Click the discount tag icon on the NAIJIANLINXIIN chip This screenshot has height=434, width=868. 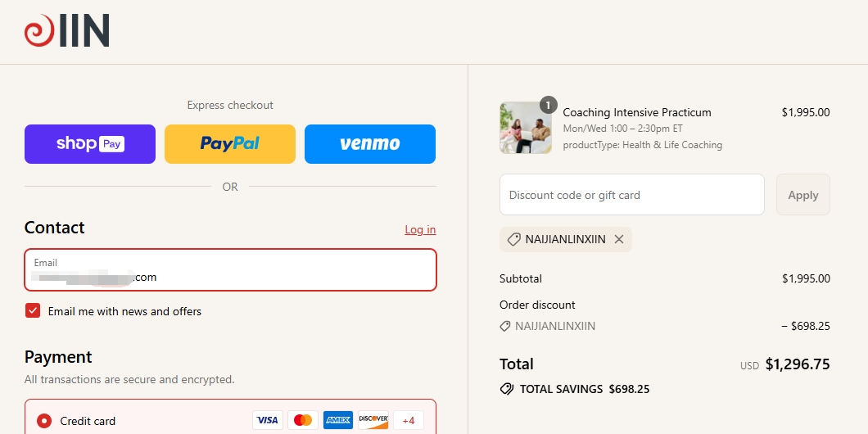coord(514,239)
